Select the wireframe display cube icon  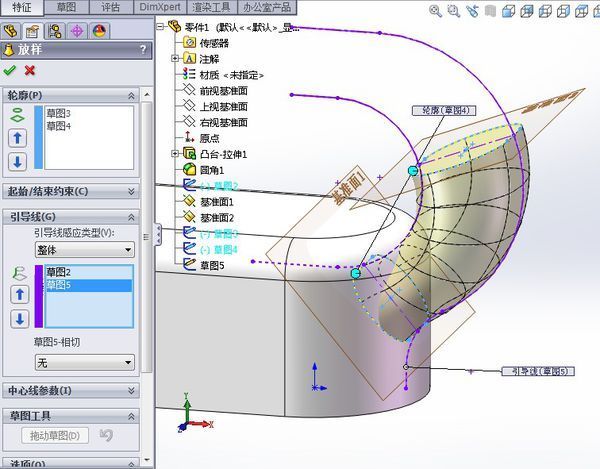[582, 11]
